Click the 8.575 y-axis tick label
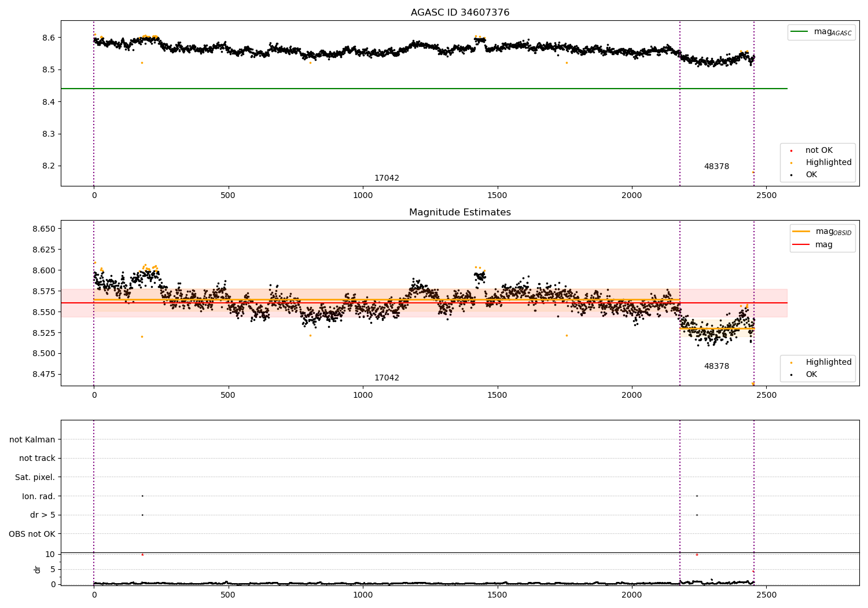This screenshot has width=868, height=608. (44, 291)
